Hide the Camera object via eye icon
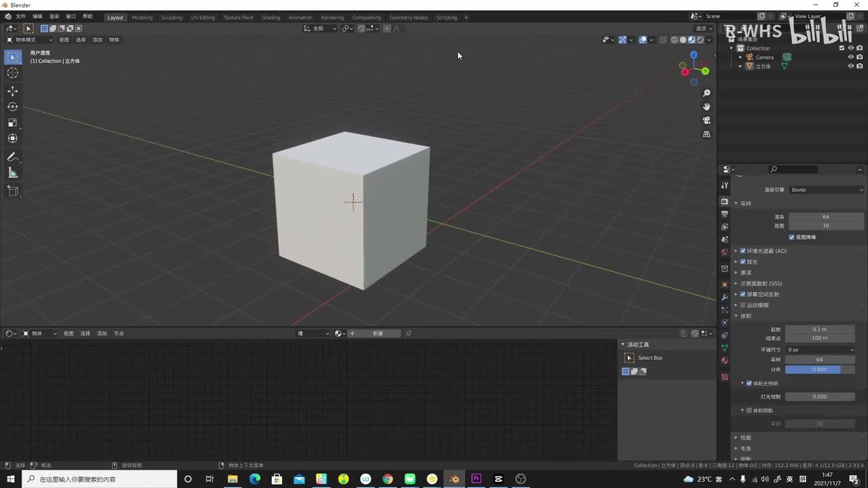The height and width of the screenshot is (488, 868). coord(850,57)
